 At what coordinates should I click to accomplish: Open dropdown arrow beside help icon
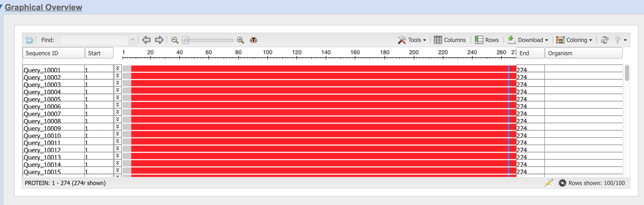625,40
